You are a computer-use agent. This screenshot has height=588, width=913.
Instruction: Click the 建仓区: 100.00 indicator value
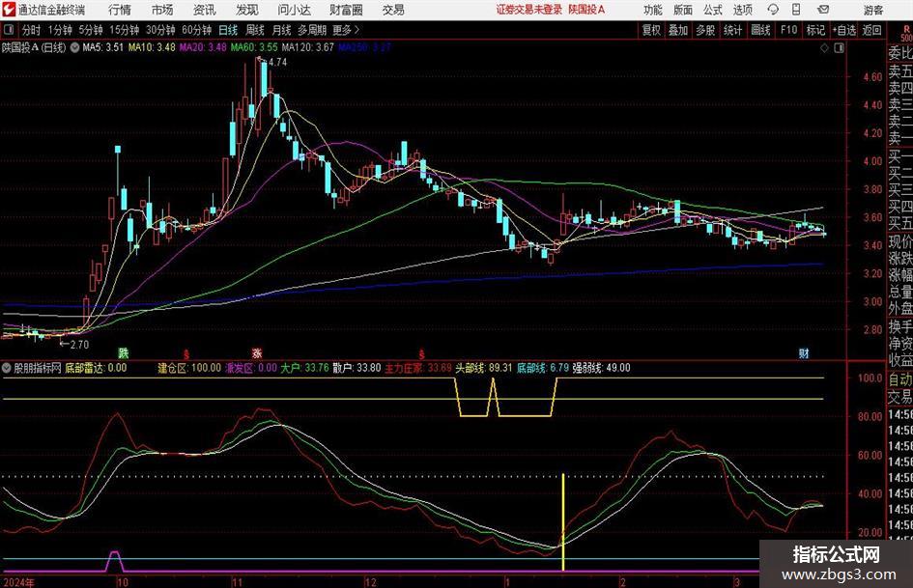(x=189, y=368)
